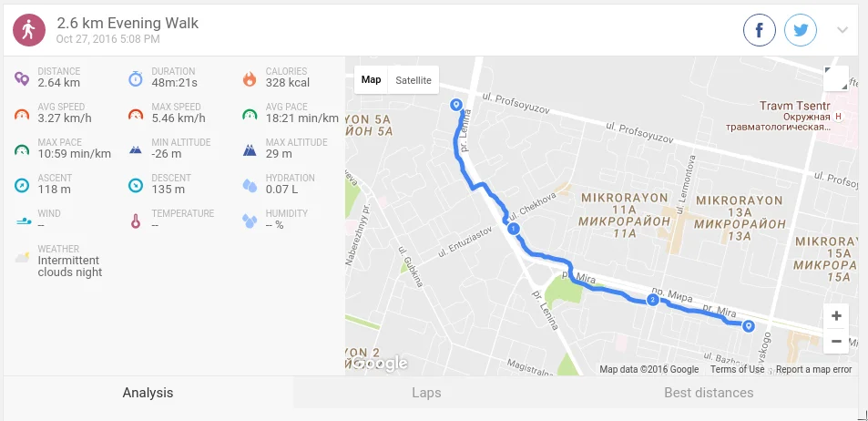Click the route start pin marker
Screen dimensions: 868x421
point(456,105)
